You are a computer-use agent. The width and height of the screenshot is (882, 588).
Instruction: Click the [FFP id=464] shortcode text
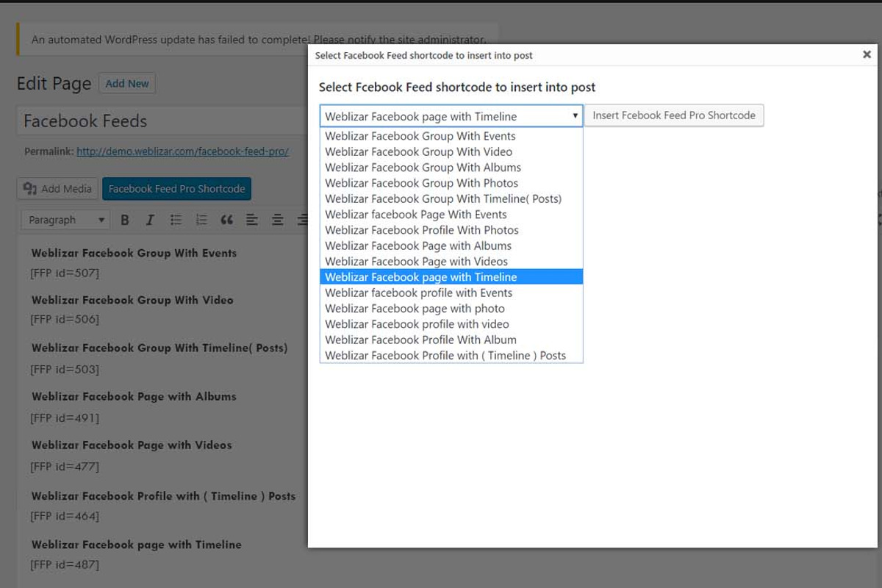coord(65,516)
